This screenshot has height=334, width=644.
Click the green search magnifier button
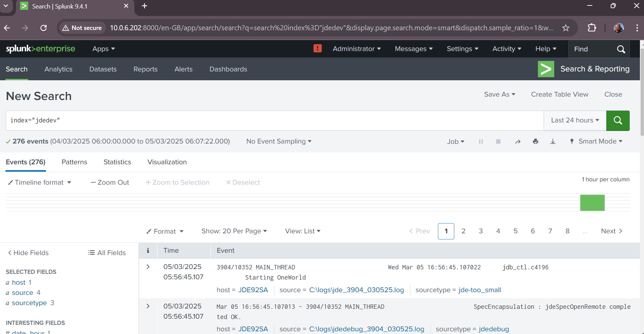(617, 120)
